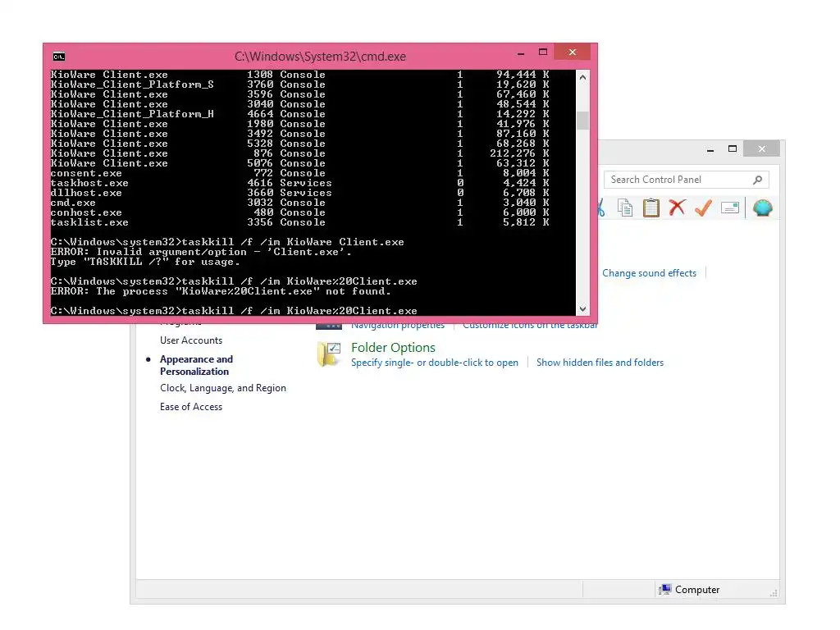Viewport: 840px width, 630px height.
Task: Open Classic Shell settings via the shell icon
Action: [x=762, y=208]
